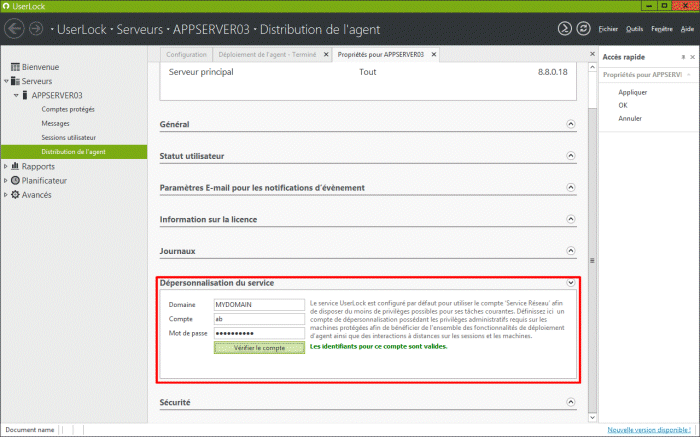Click the APPSERVER03 breadcrumb segment

click(211, 29)
